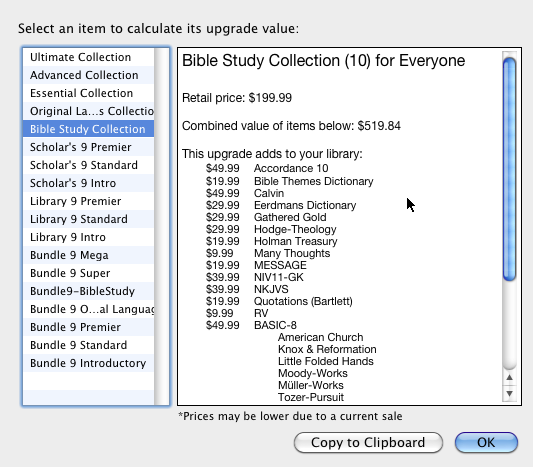Select Library 9 Standard
This screenshot has height=467, width=533.
88,219
